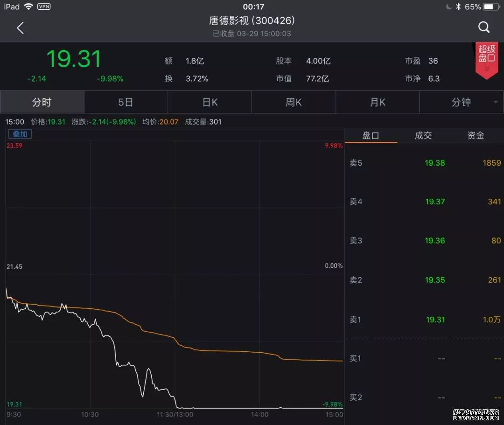The height and width of the screenshot is (425, 504).
Task: Select the 卖5 price 19.38
Action: (x=434, y=163)
